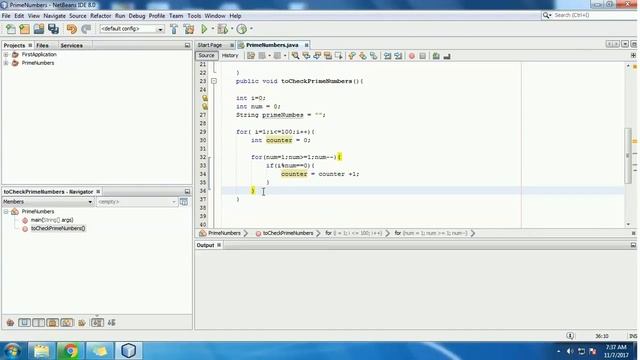The height and width of the screenshot is (360, 640).
Task: Expand the PrimeNumbers project node
Action: coord(6,63)
